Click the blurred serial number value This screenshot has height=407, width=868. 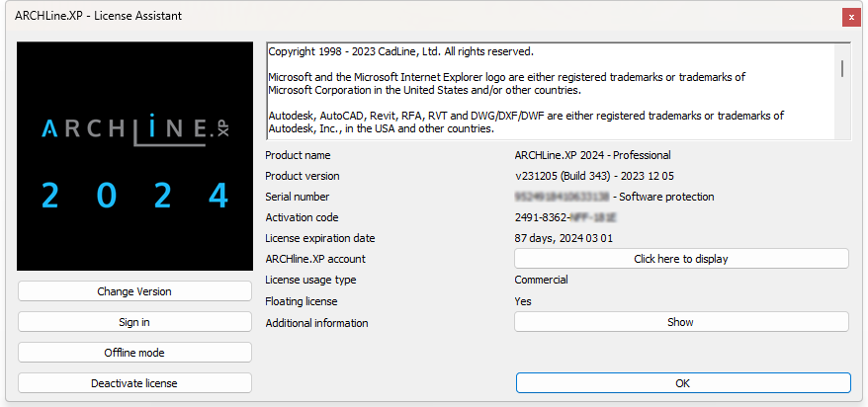562,197
